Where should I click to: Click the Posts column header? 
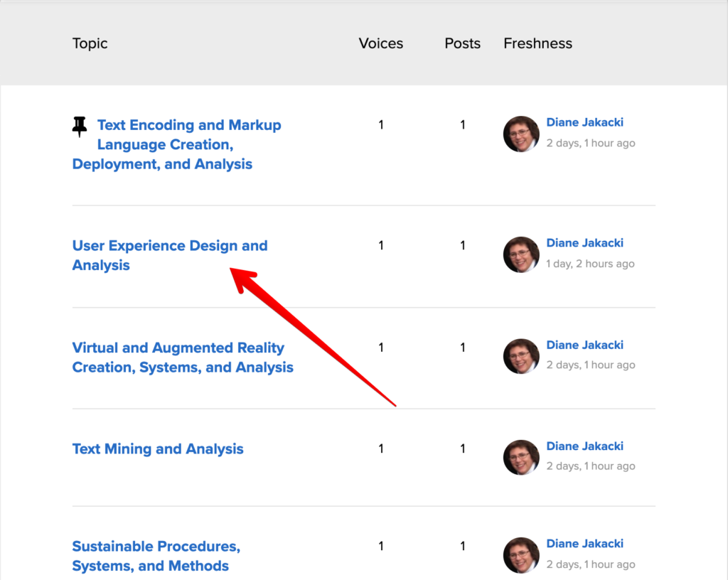click(462, 43)
